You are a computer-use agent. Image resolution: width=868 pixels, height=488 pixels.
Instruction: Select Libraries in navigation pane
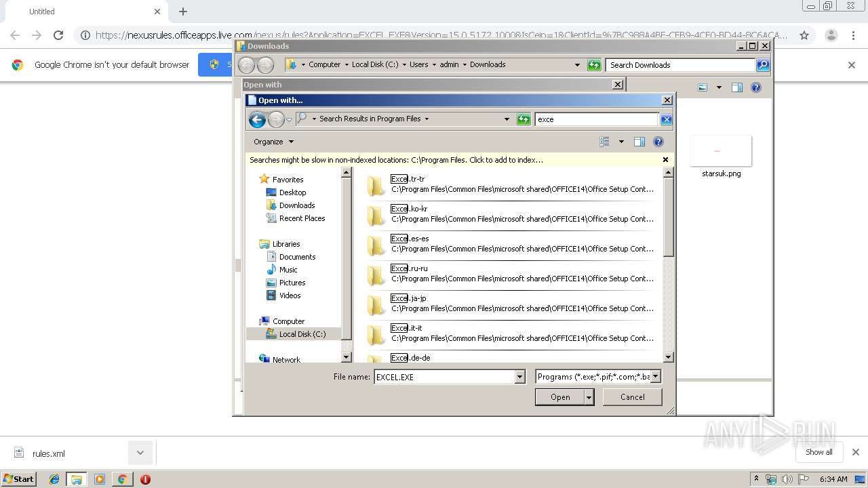286,244
